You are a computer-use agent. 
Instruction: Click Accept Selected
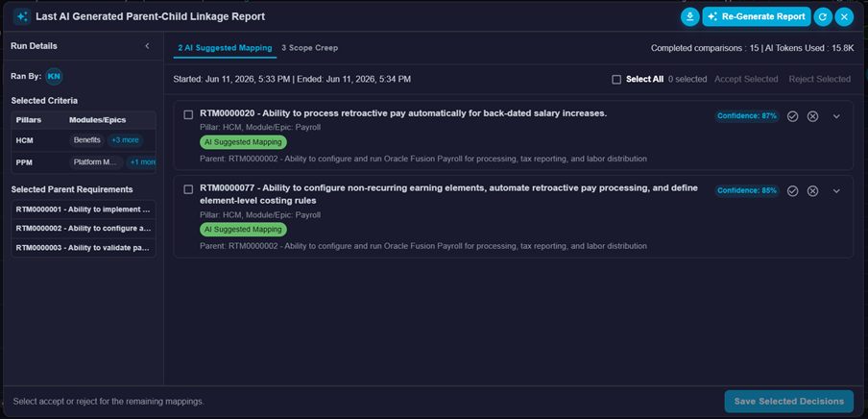click(x=746, y=79)
